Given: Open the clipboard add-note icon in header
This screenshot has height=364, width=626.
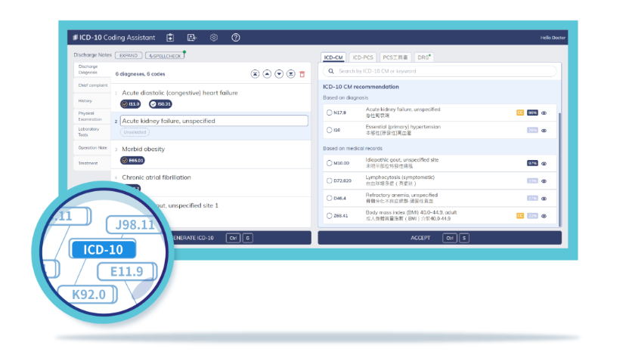Looking at the screenshot, I should pyautogui.click(x=170, y=38).
